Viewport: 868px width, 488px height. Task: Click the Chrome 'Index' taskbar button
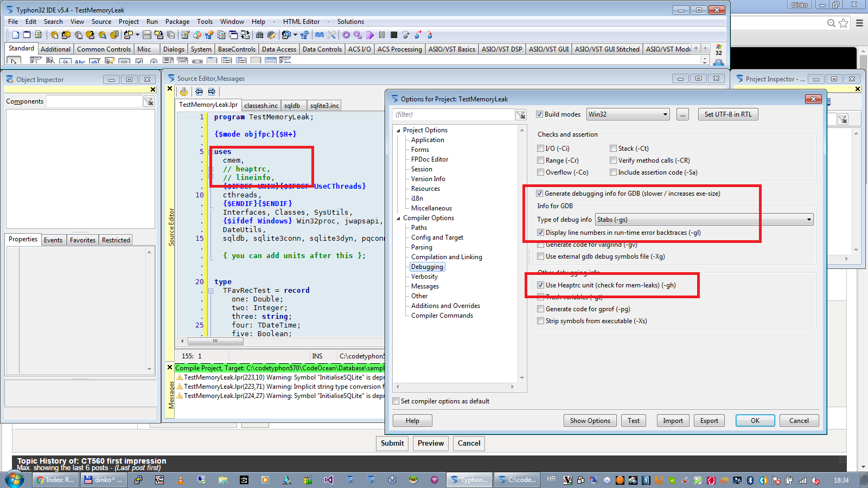pos(55,480)
